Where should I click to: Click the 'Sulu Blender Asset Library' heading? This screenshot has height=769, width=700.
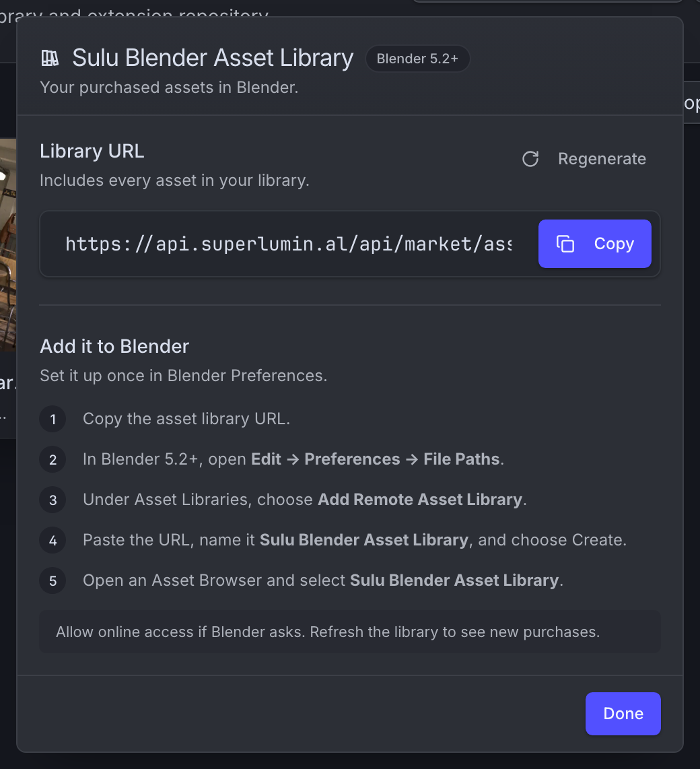[x=213, y=58]
